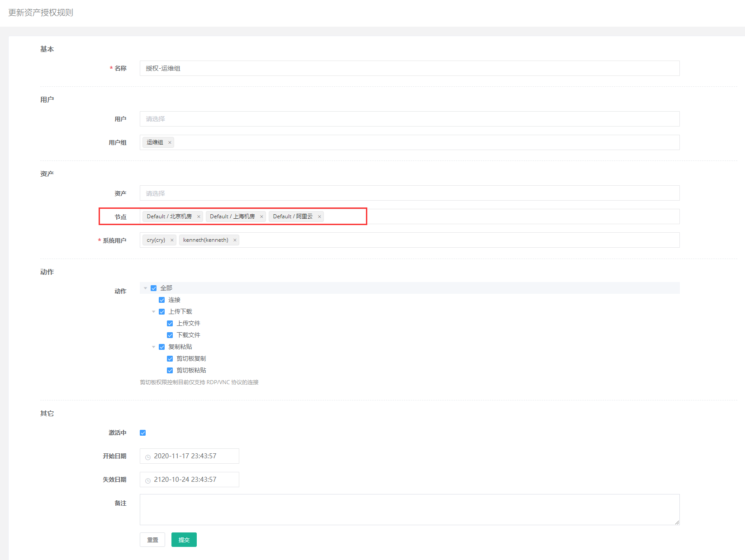Uncheck the 剪切板粘贴 checkbox
Image resolution: width=745 pixels, height=560 pixels.
point(170,370)
